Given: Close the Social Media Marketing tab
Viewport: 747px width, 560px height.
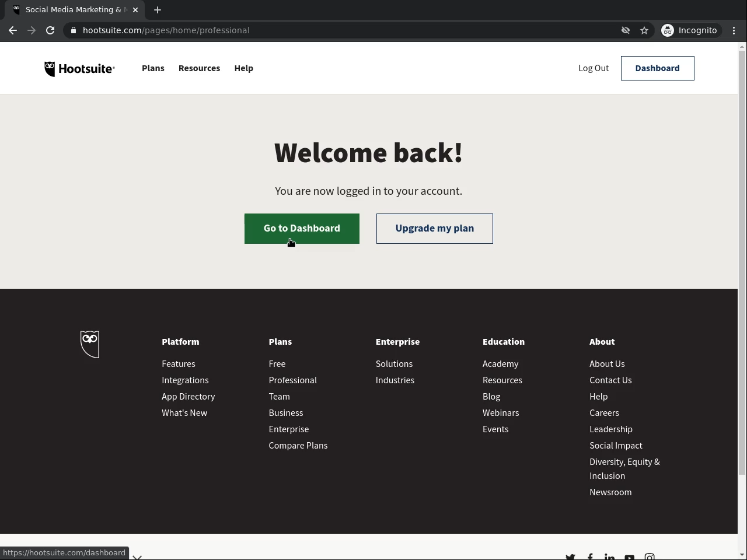Looking at the screenshot, I should 135,10.
